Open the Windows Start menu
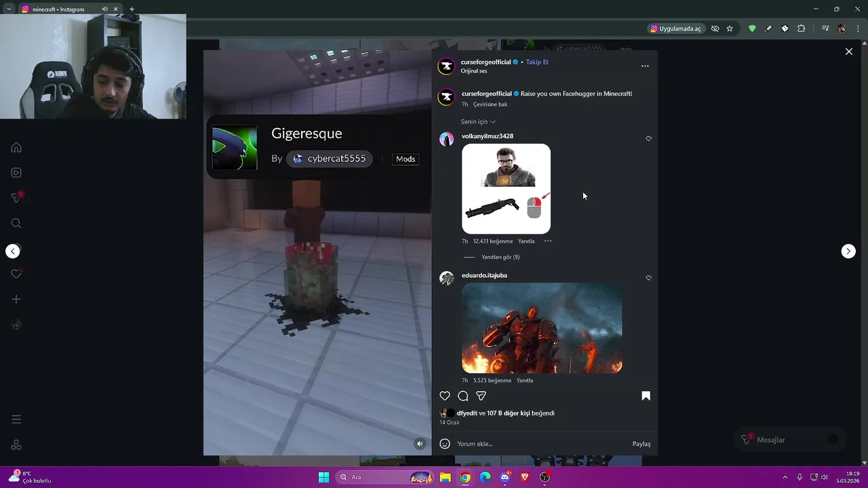The height and width of the screenshot is (488, 868). 323,477
